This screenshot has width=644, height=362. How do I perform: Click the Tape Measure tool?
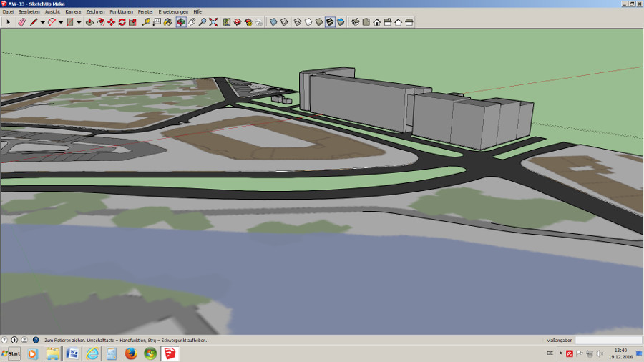coord(146,22)
